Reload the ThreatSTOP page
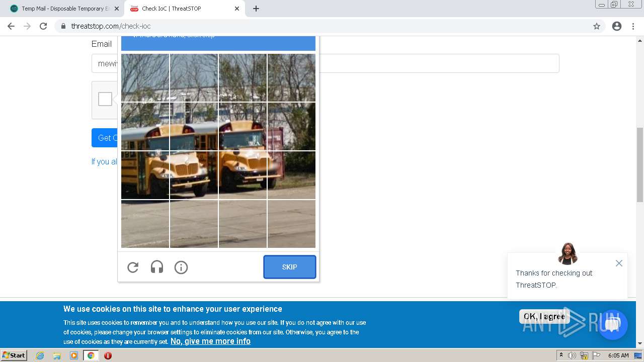The height and width of the screenshot is (362, 644). pos(43,26)
